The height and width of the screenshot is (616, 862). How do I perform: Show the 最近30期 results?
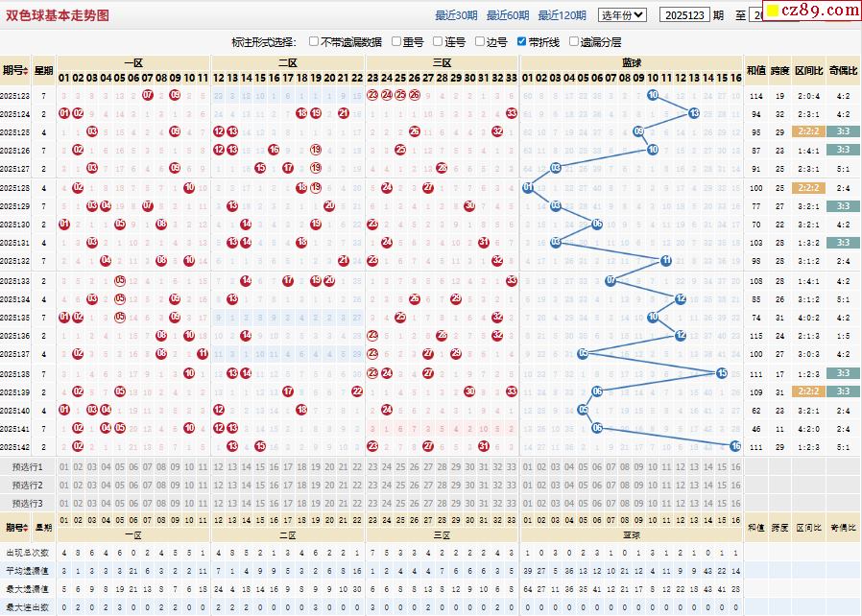click(x=456, y=15)
